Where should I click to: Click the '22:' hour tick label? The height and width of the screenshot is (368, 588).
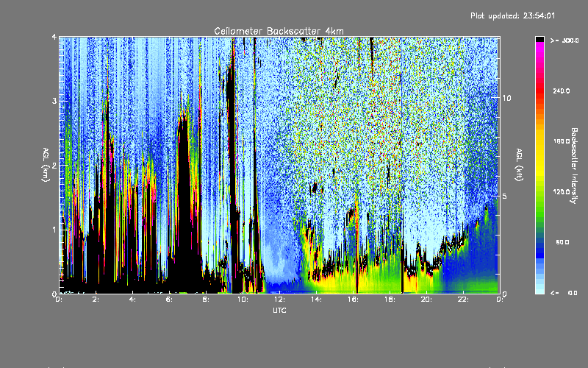point(464,300)
